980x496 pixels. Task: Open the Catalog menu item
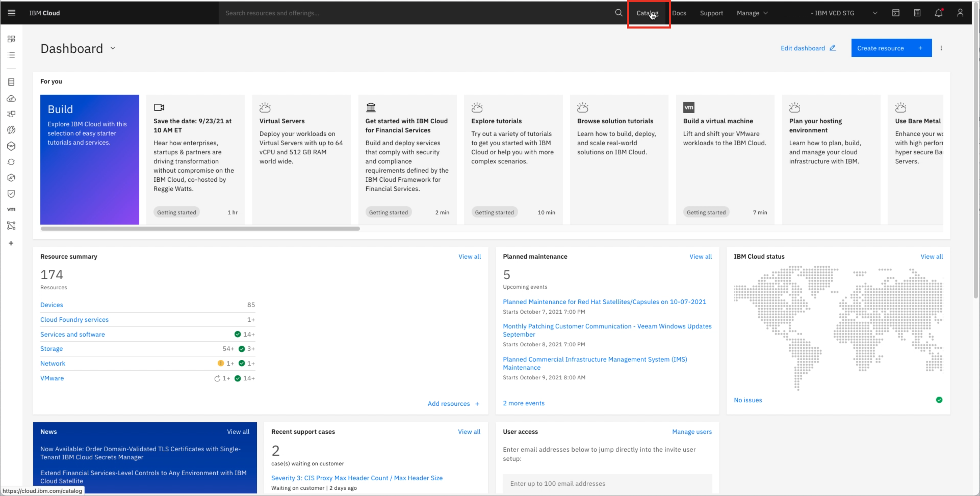tap(647, 13)
